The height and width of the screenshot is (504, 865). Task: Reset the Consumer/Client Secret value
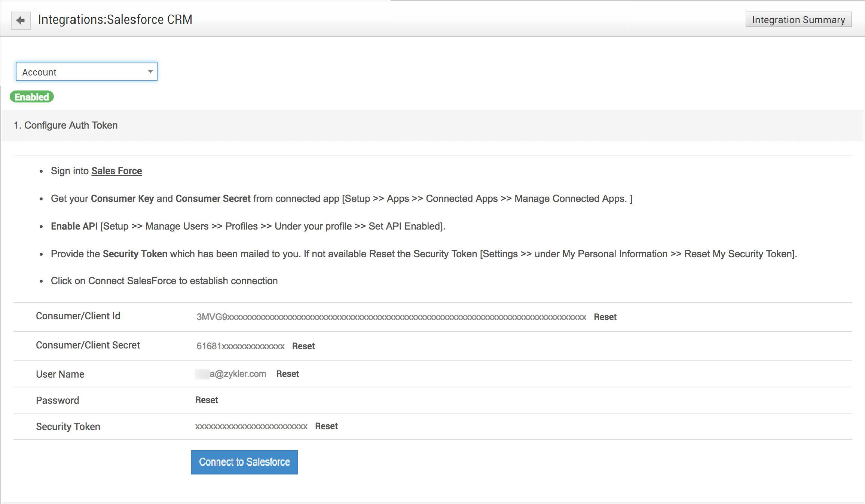click(x=303, y=346)
